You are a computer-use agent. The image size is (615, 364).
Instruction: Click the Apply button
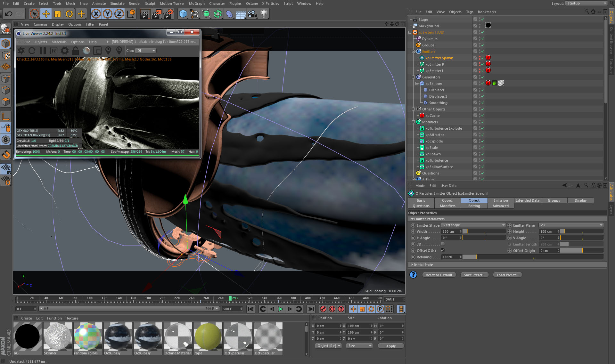(x=391, y=346)
